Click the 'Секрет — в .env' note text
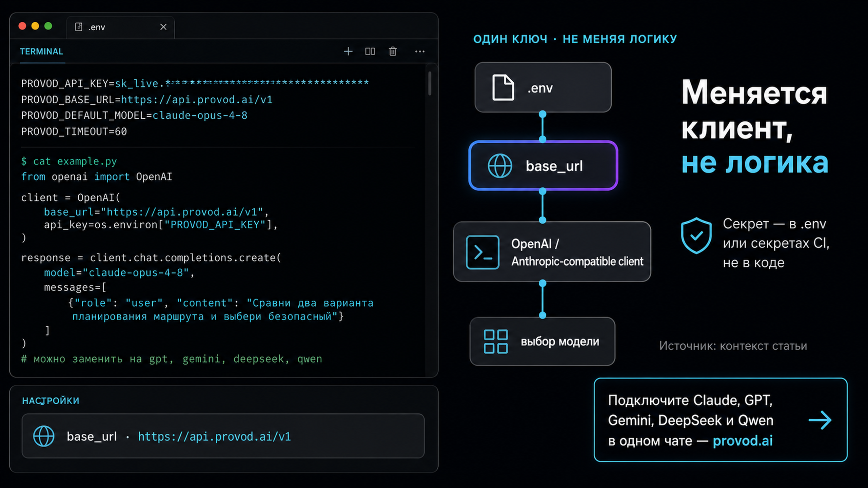This screenshot has width=868, height=488. point(774,224)
